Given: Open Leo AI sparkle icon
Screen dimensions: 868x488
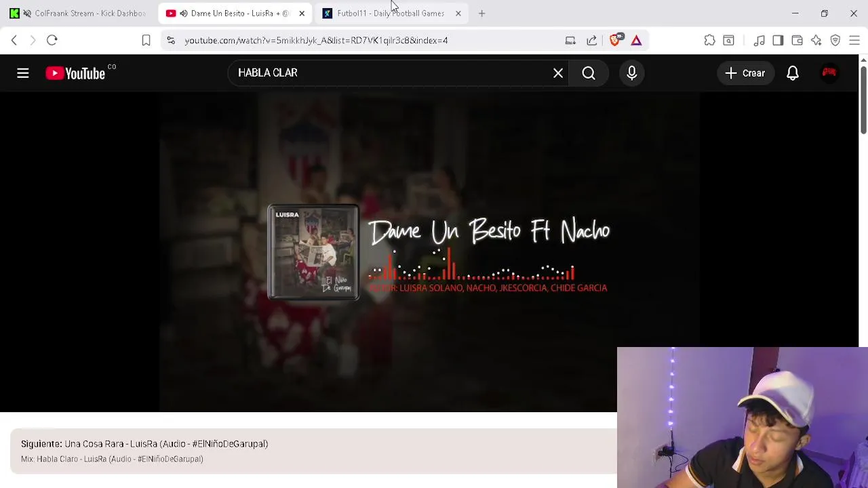Looking at the screenshot, I should point(816,41).
